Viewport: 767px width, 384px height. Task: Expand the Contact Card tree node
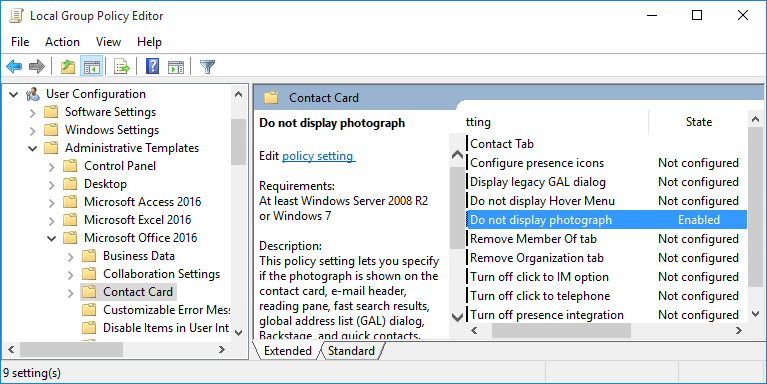click(71, 293)
